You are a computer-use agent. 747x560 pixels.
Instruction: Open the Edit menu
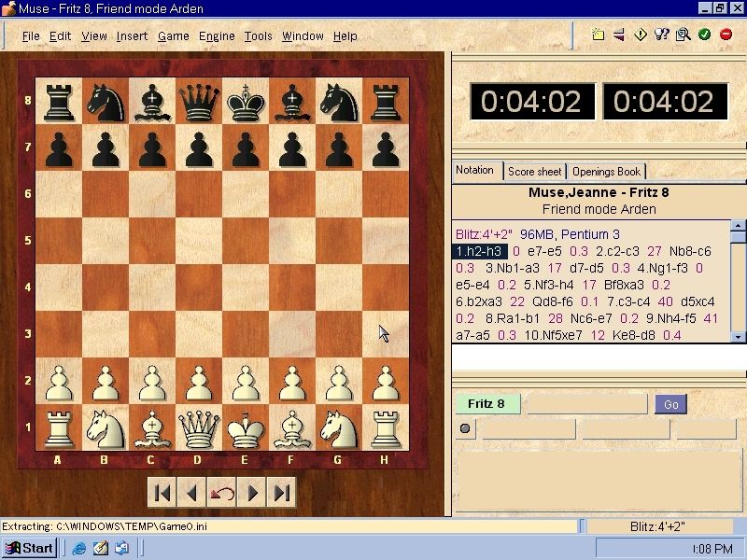click(60, 36)
